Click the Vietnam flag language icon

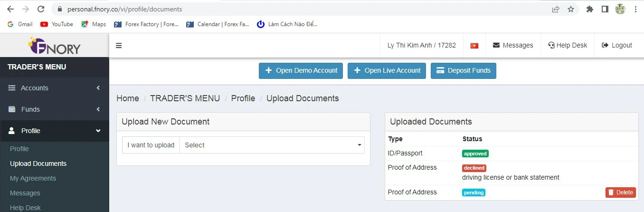[x=474, y=46]
